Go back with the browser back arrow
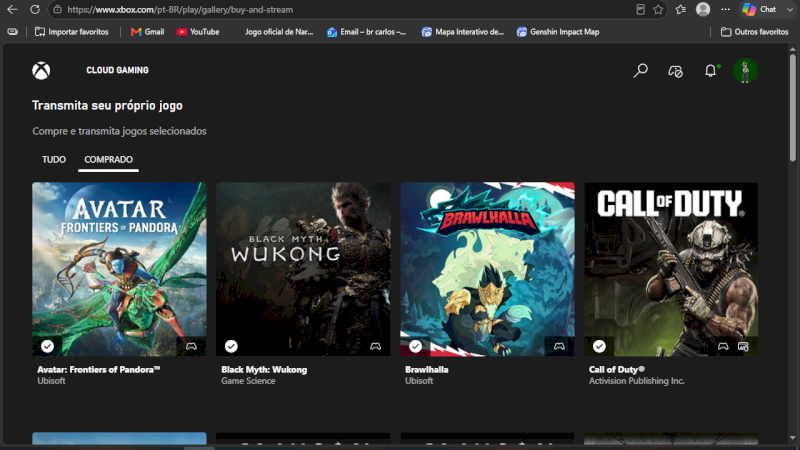Viewport: 800px width, 450px height. pyautogui.click(x=12, y=9)
